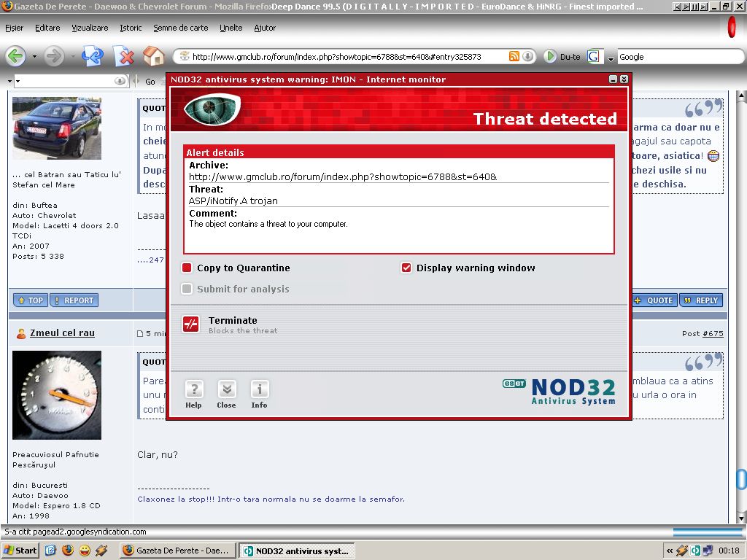
Task: Open the Fișier menu
Action: click(x=15, y=28)
